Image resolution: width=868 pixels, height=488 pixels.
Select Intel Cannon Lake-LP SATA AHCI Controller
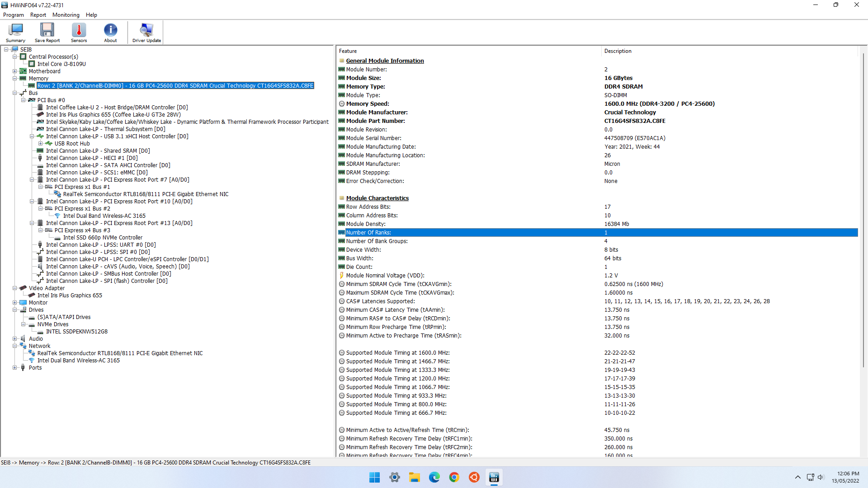pyautogui.click(x=108, y=165)
